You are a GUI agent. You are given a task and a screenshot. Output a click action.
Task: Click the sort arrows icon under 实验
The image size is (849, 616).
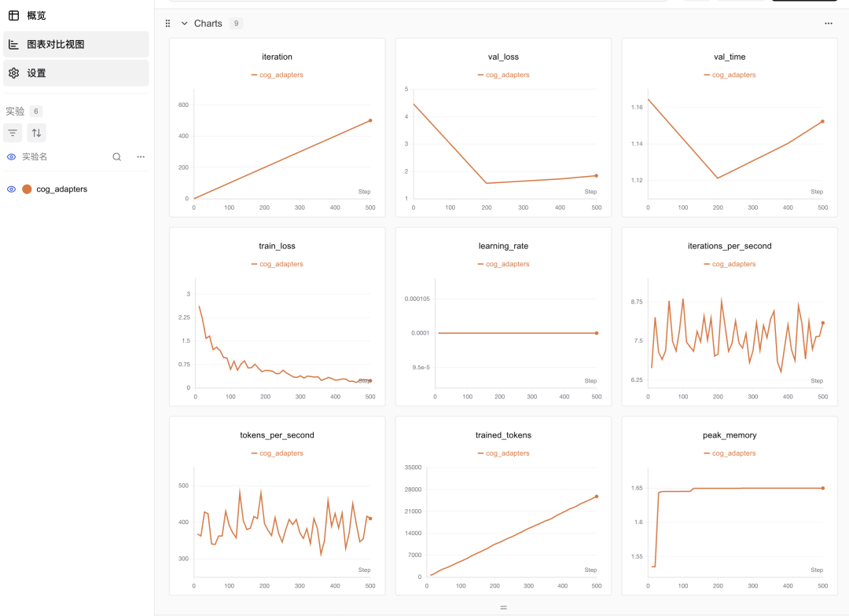(36, 133)
